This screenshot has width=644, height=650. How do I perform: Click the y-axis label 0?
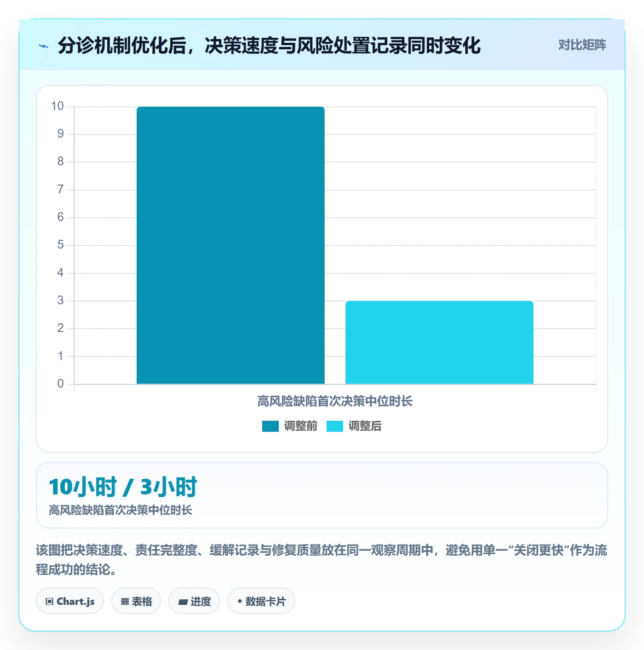[x=60, y=384]
